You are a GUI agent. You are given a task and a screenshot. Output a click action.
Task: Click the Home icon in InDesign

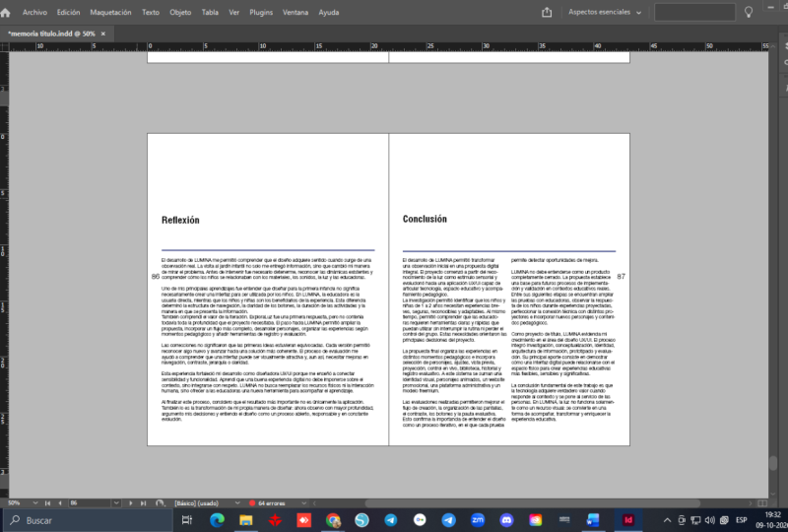[x=6, y=13]
